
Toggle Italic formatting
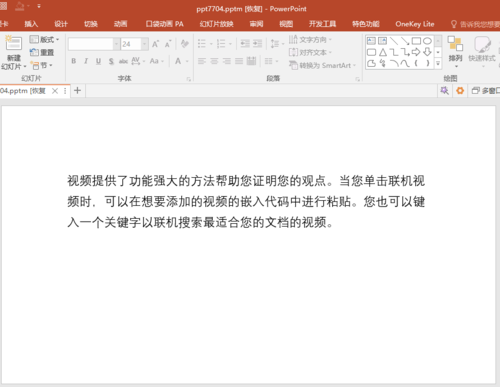pyautogui.click(x=86, y=61)
